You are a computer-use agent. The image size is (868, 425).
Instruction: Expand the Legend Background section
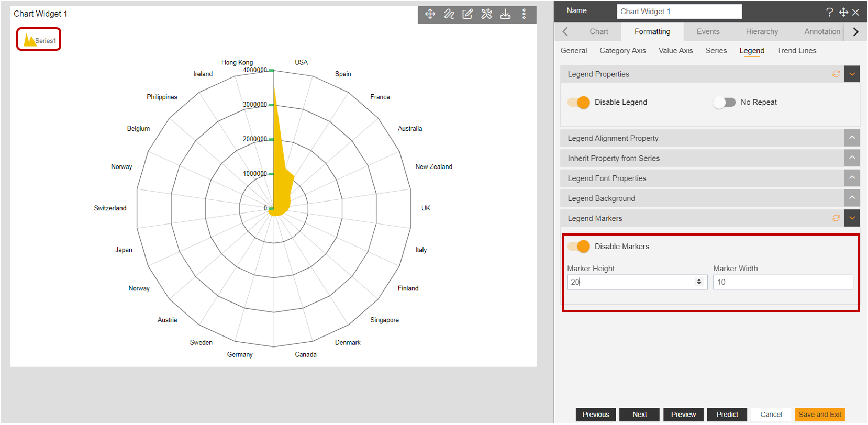point(852,198)
